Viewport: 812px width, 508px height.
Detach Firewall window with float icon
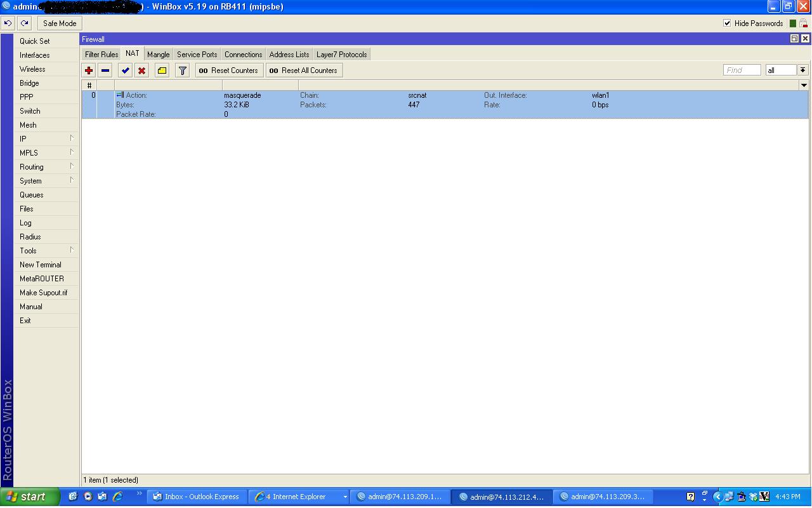coord(794,39)
